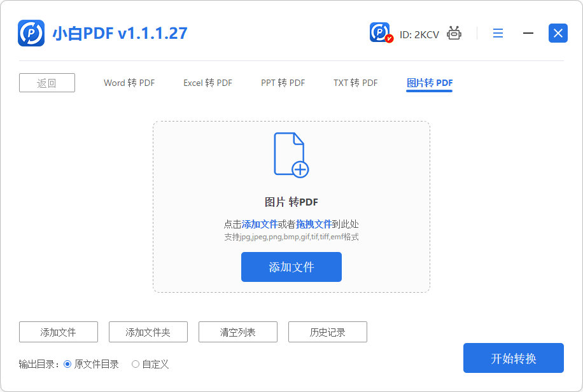
Task: Click the add-document icon in drop area
Action: 291,155
